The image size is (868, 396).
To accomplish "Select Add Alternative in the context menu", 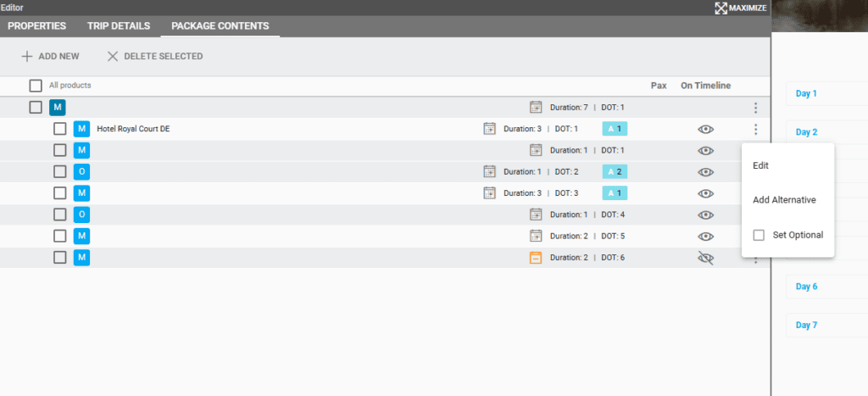I will click(784, 200).
